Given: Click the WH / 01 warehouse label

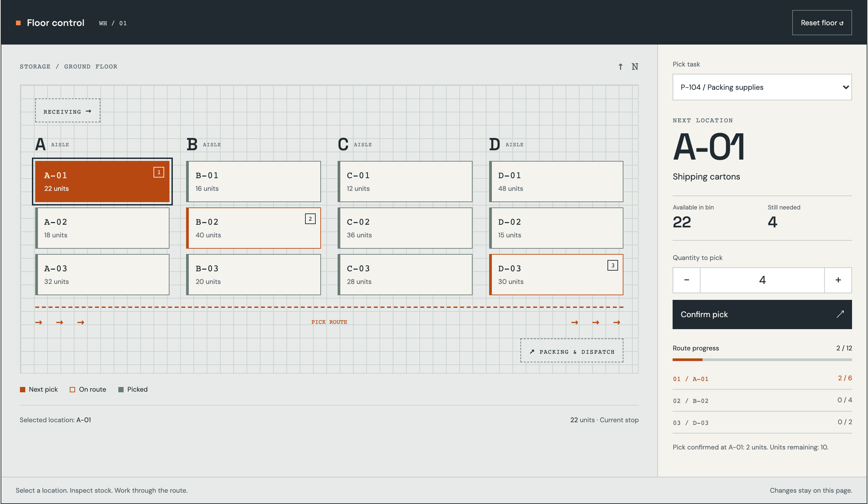Looking at the screenshot, I should coord(113,23).
